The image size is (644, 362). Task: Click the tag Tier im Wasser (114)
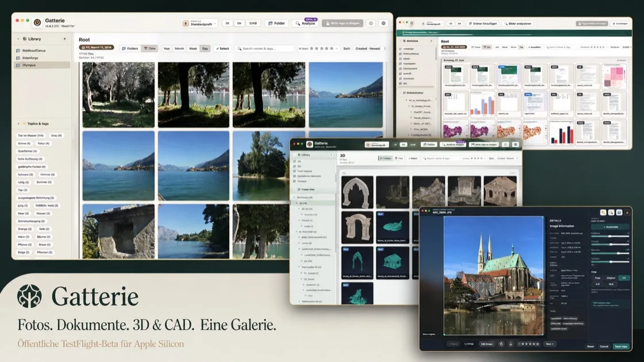pos(31,136)
